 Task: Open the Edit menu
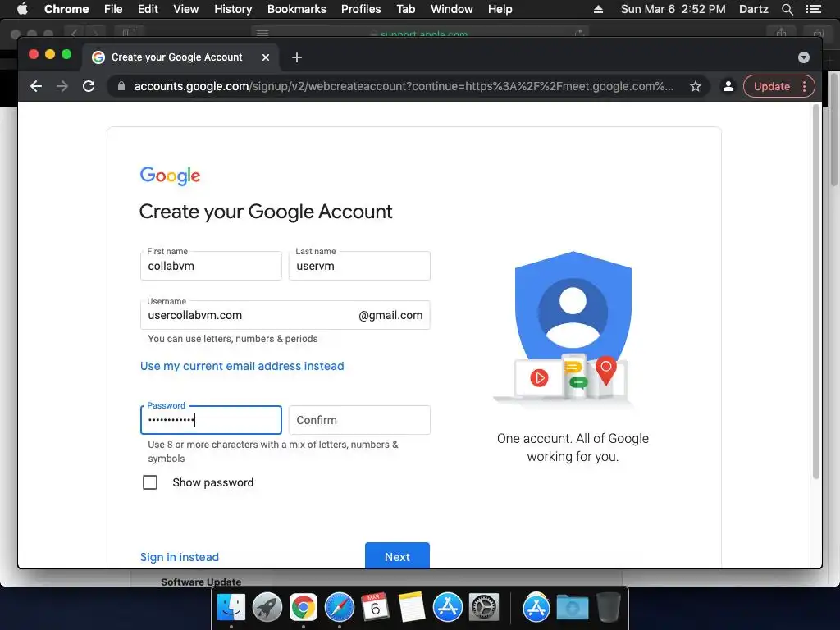click(148, 9)
